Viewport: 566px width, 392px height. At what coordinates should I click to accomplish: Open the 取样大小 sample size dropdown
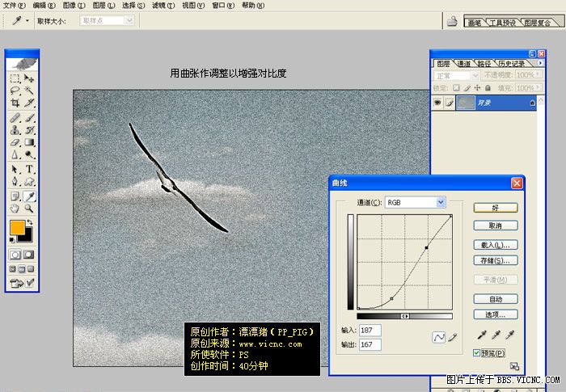coord(108,21)
